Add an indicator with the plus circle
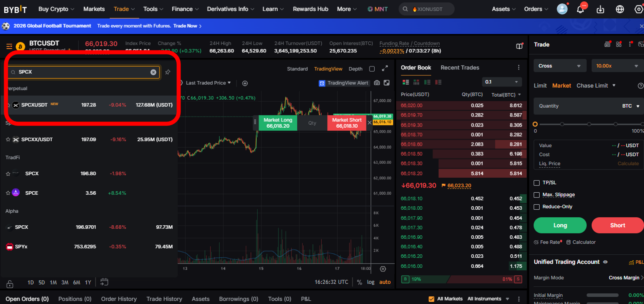 [x=245, y=83]
